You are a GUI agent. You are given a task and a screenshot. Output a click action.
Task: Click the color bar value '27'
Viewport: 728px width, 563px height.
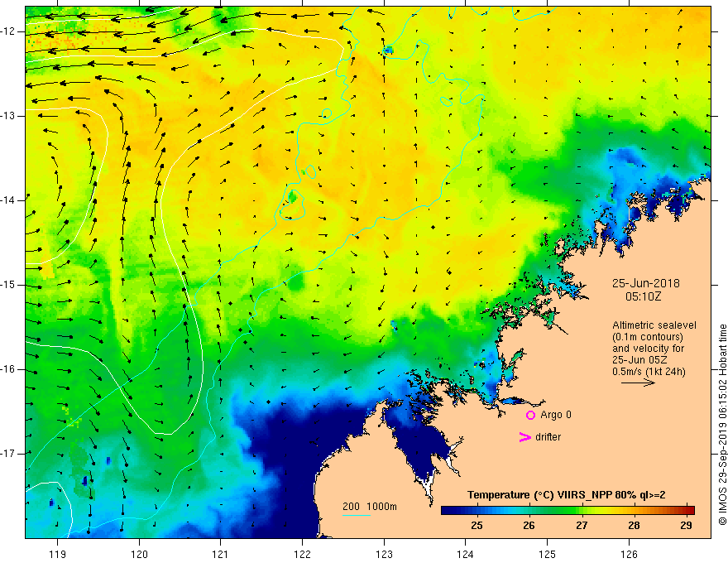(x=582, y=526)
